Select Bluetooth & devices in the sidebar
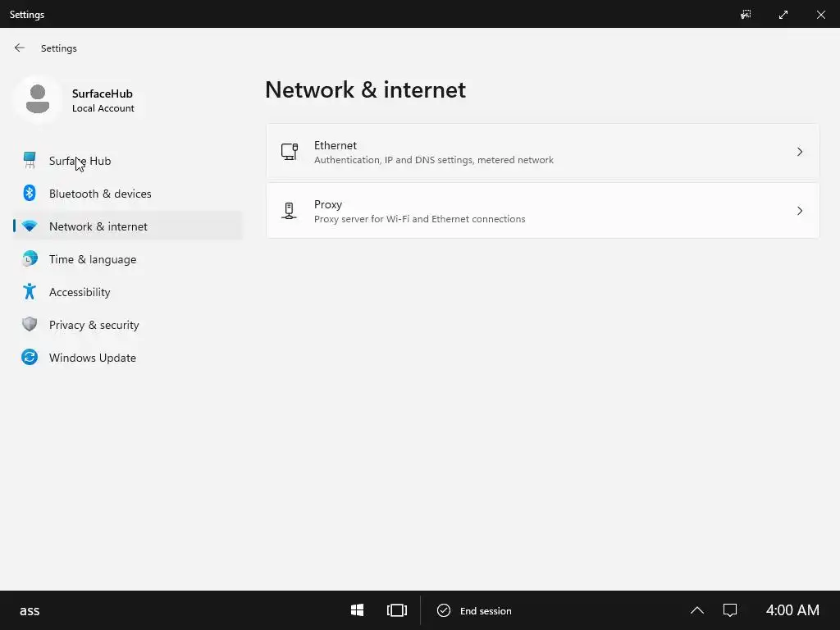840x630 pixels. point(128,194)
